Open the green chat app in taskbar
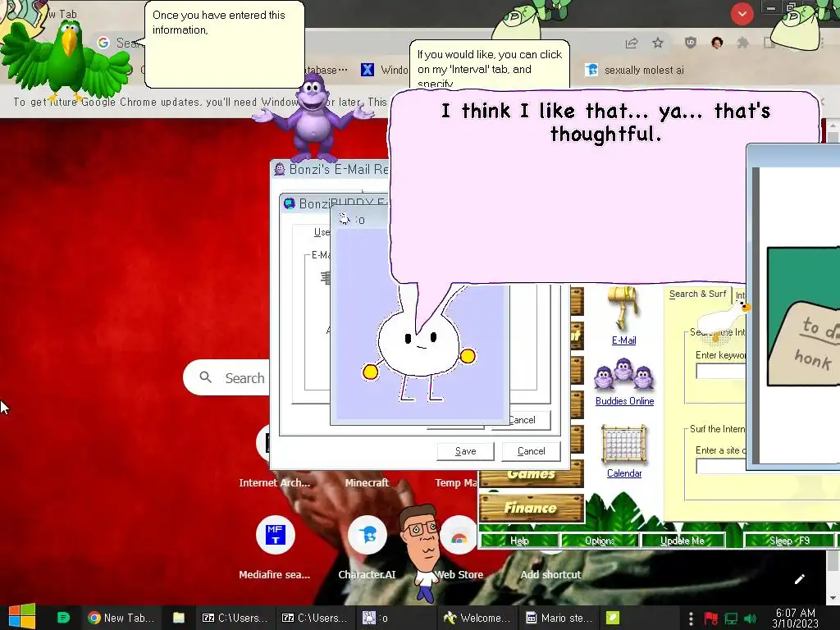The image size is (840, 630). [x=63, y=618]
